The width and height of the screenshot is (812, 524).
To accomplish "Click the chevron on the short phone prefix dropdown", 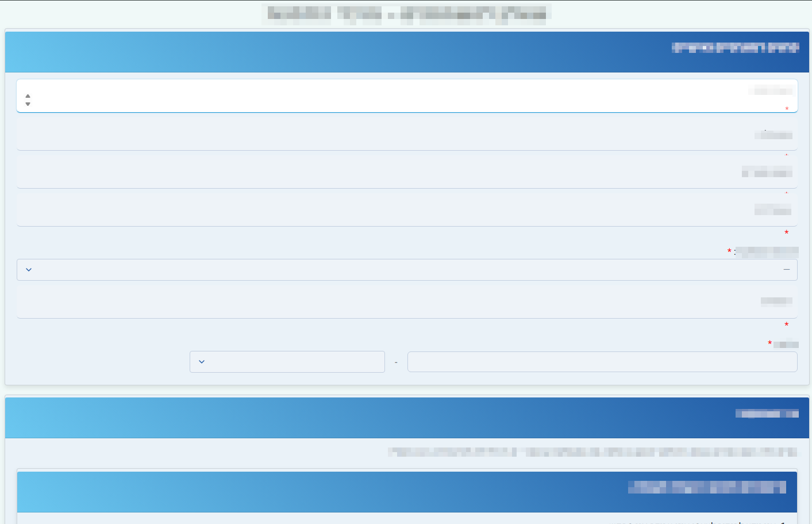I will click(x=202, y=362).
